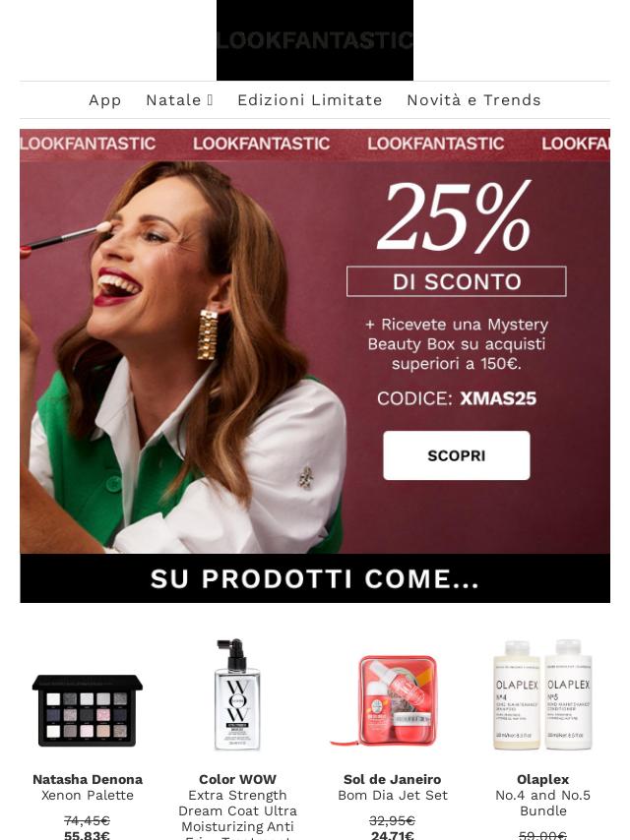Open the Natale menu link
630x840 pixels.
pyautogui.click(x=179, y=100)
